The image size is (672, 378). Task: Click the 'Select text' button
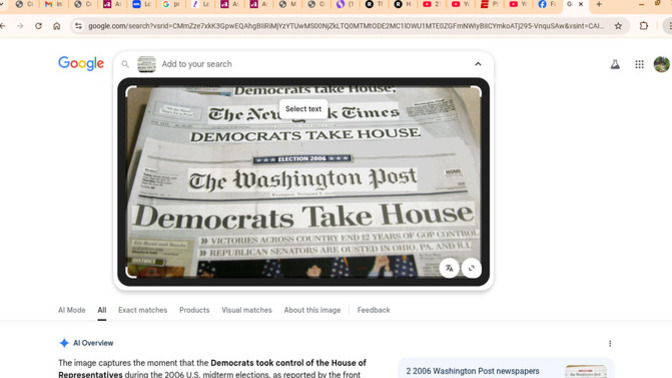click(303, 109)
